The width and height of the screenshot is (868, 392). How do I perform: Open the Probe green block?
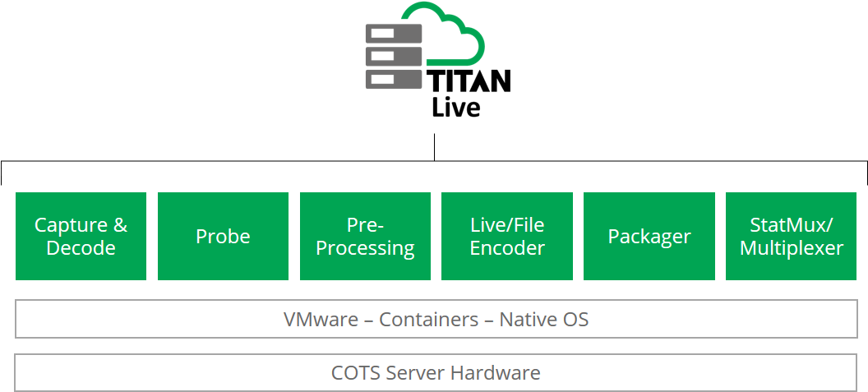(223, 237)
